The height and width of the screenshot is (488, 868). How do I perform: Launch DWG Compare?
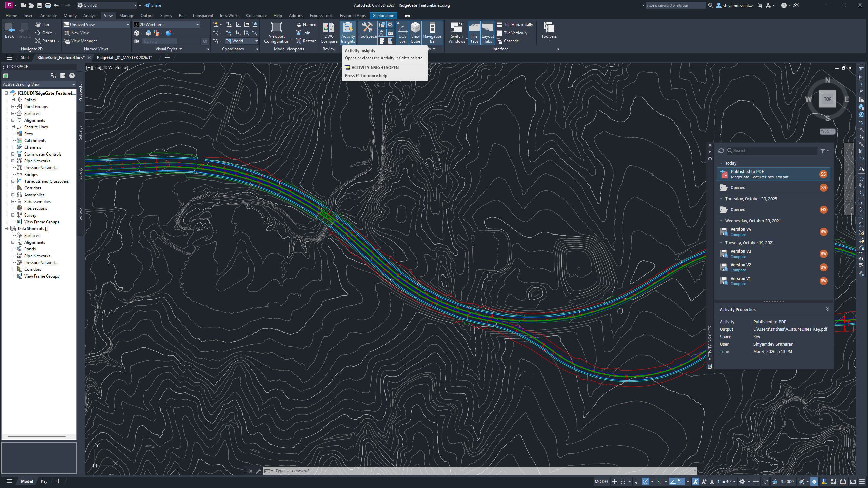(x=329, y=33)
